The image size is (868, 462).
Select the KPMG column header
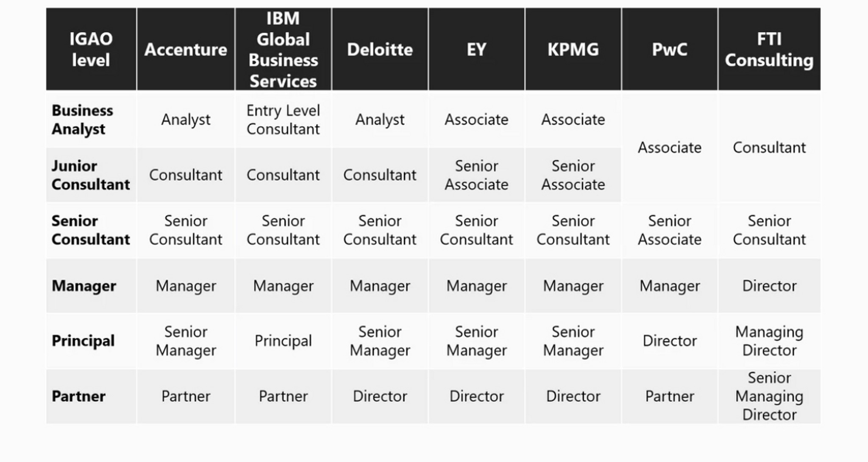pos(573,49)
